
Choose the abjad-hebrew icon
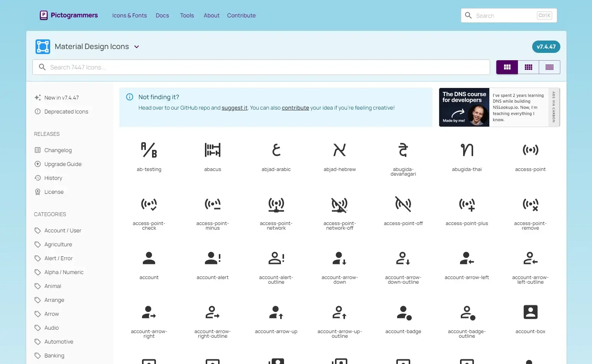[x=340, y=150]
